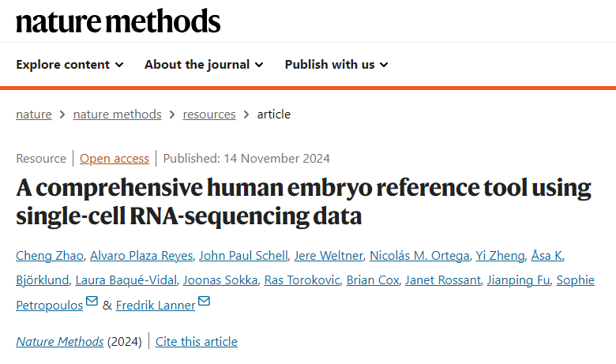The width and height of the screenshot is (616, 364).
Task: Click email icon beside Fredrik Lanner
Action: [204, 301]
